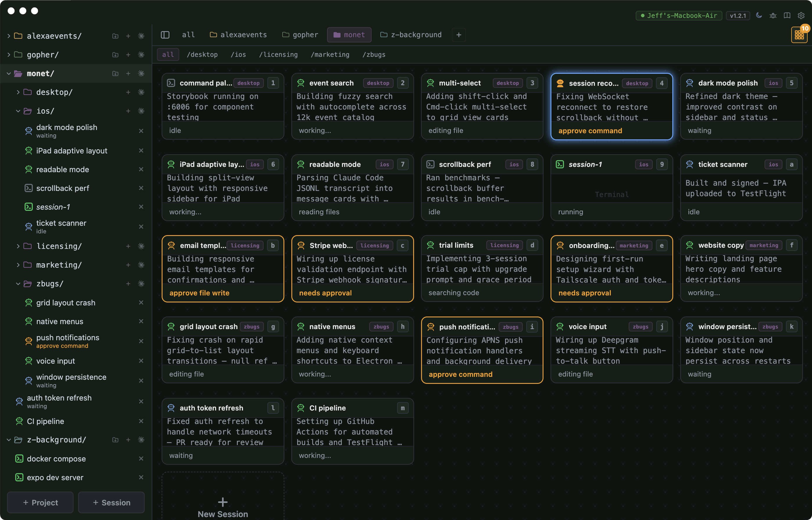Switch to the gopher project tab
The image size is (812, 520).
tap(300, 35)
